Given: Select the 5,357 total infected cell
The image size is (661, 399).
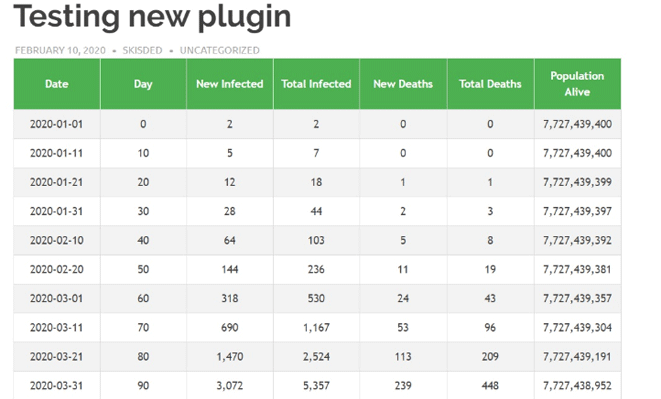Looking at the screenshot, I should (316, 386).
